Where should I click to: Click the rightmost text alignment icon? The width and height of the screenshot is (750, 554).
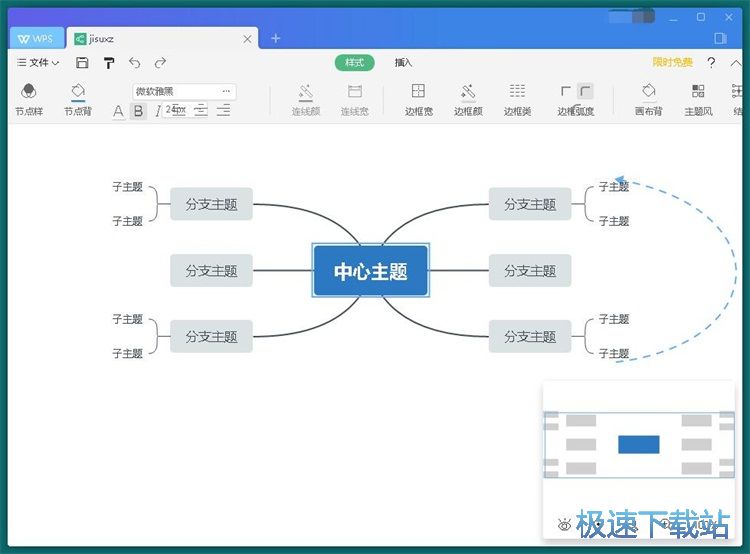pyautogui.click(x=223, y=111)
